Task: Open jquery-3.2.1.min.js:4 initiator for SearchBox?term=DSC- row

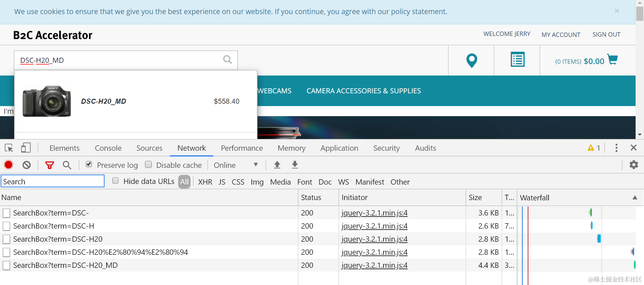Action: click(x=374, y=213)
